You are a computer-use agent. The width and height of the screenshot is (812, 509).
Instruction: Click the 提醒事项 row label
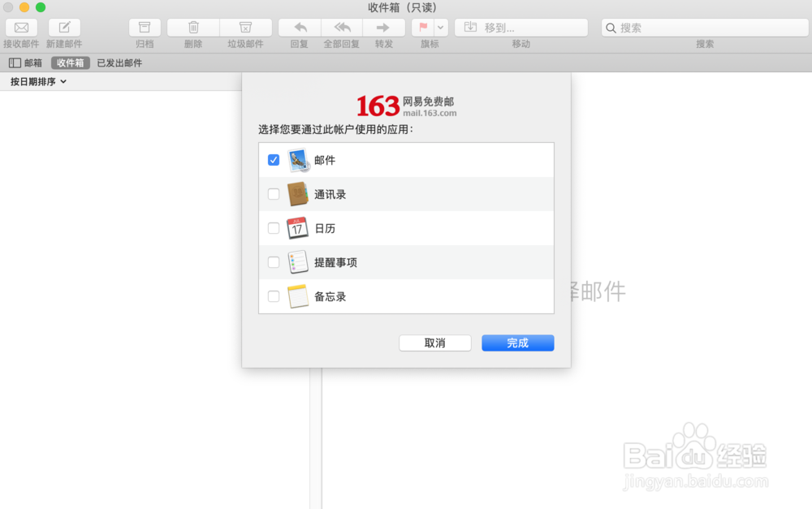[x=335, y=262]
